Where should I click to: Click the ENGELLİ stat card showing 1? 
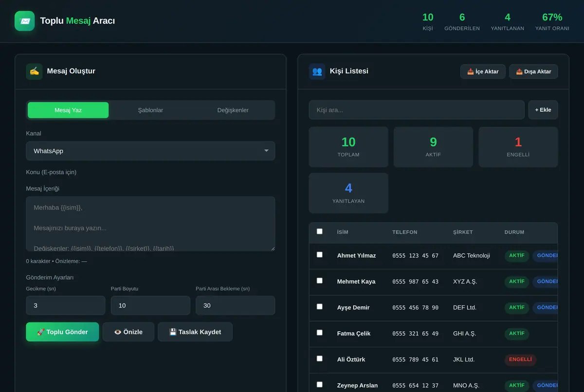pyautogui.click(x=518, y=147)
